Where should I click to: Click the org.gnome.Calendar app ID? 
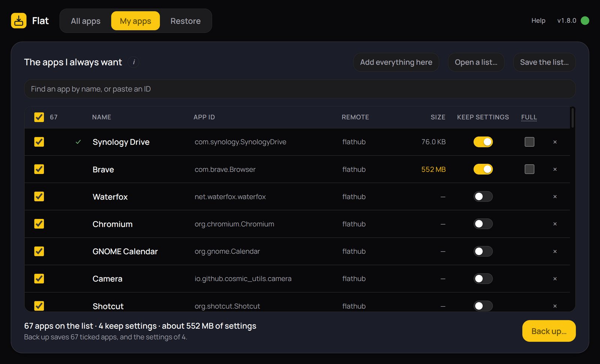point(227,252)
